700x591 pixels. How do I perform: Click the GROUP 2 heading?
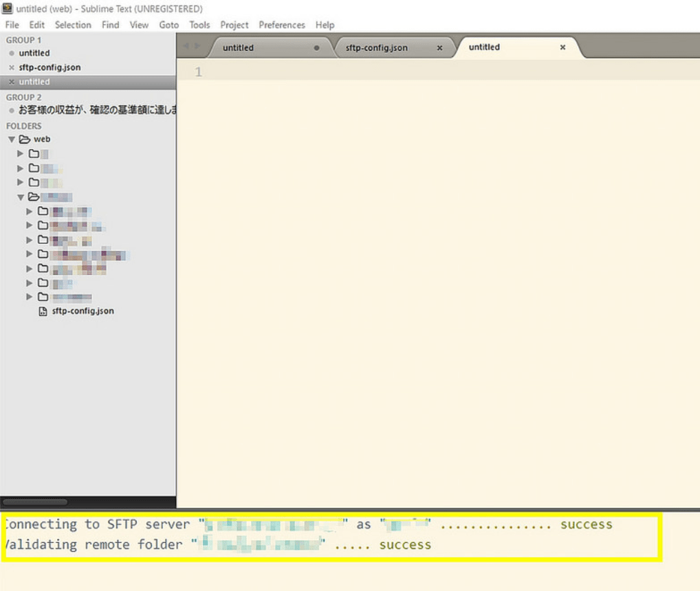pos(23,97)
